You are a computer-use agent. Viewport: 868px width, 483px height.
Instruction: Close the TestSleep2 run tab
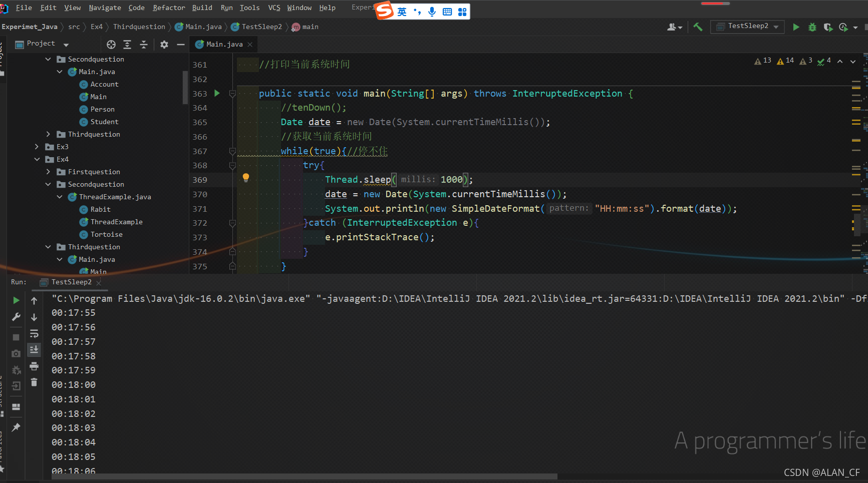99,283
